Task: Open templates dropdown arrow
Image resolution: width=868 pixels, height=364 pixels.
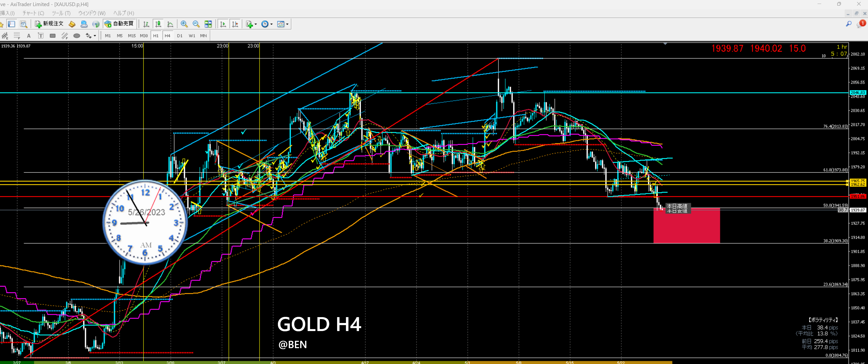Action: 287,24
